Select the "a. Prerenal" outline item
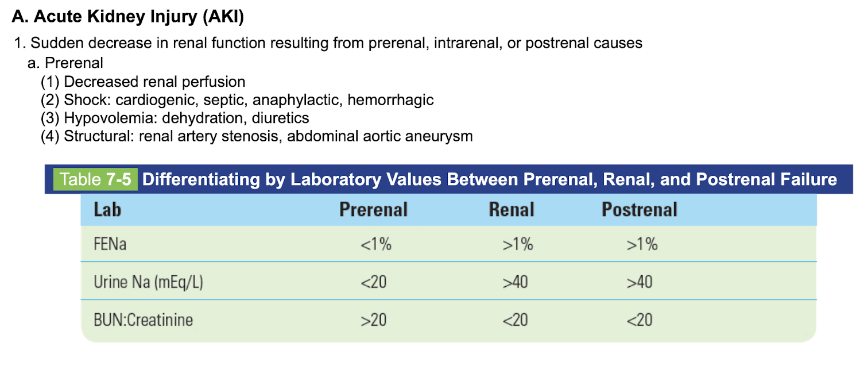 pos(65,62)
